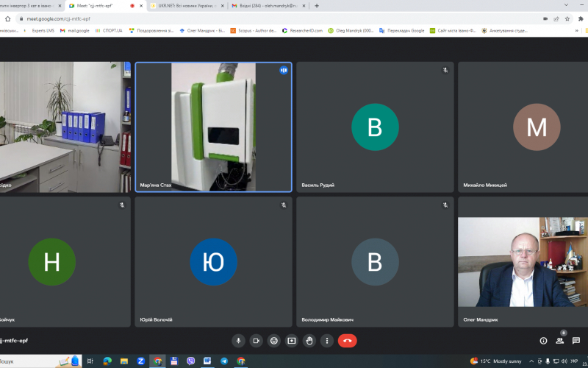Open the Перекладач Google bookmark

401,31
